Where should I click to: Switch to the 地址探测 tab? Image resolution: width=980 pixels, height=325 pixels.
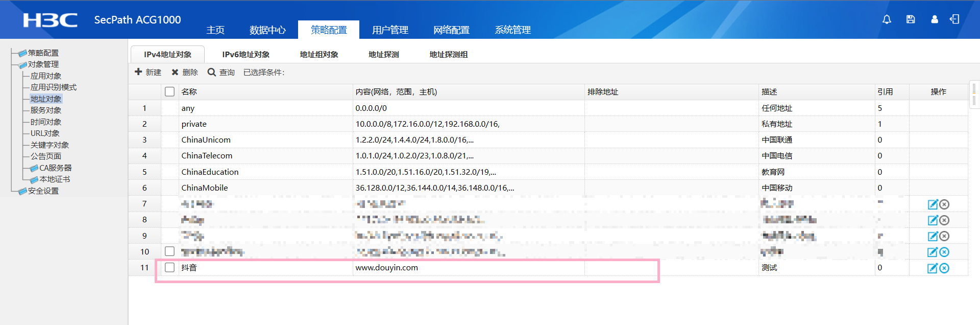pos(384,55)
